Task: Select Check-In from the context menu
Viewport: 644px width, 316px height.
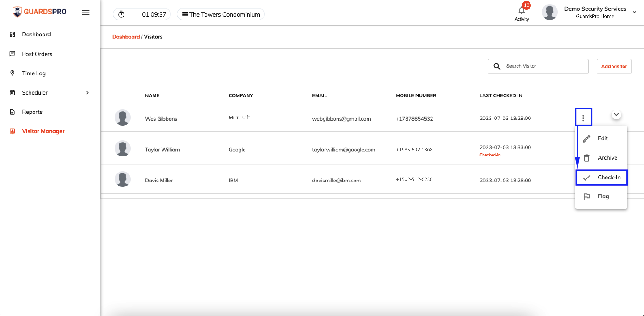Action: [601, 178]
